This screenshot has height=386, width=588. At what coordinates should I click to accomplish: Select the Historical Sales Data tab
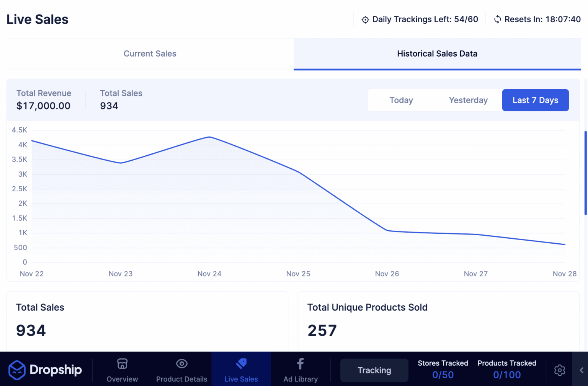point(437,54)
